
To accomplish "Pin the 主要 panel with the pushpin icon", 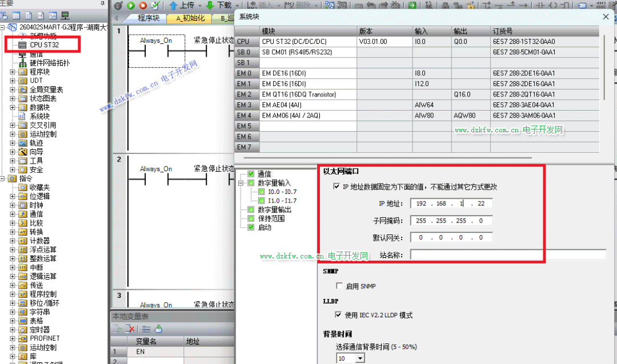I will 103,3.
